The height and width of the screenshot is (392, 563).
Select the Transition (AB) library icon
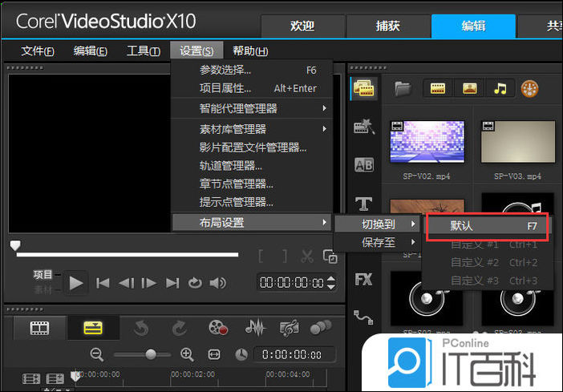pos(363,165)
